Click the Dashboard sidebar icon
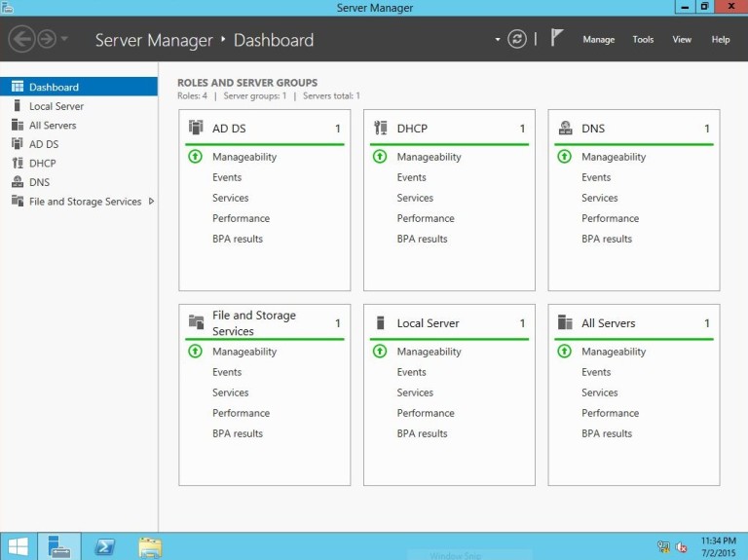 [18, 87]
